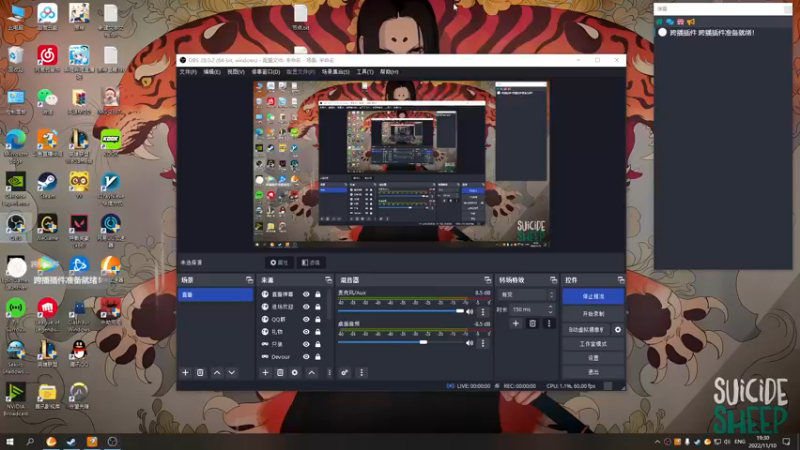This screenshot has width=800, height=450.
Task: Mute the desktop audio channel with the speaker icon
Action: [x=469, y=343]
